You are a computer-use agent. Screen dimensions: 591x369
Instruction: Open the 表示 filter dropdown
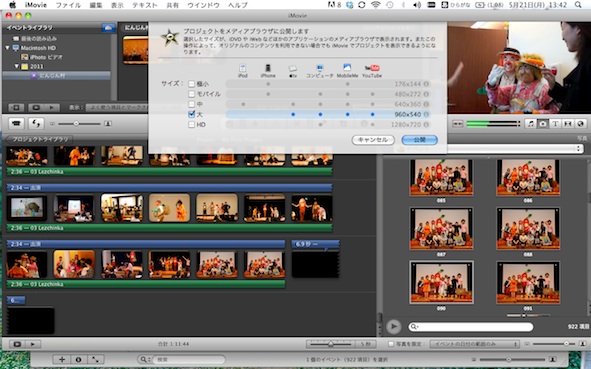pos(117,108)
